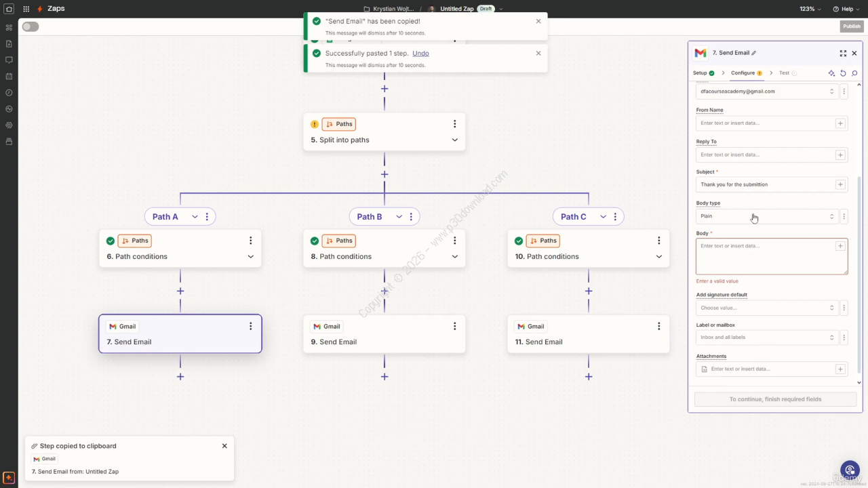Open three-dot menu on step 7 Send Email

pyautogui.click(x=250, y=326)
